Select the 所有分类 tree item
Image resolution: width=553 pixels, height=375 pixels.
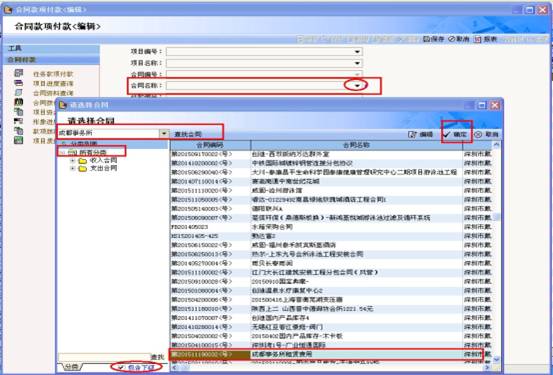coord(93,152)
